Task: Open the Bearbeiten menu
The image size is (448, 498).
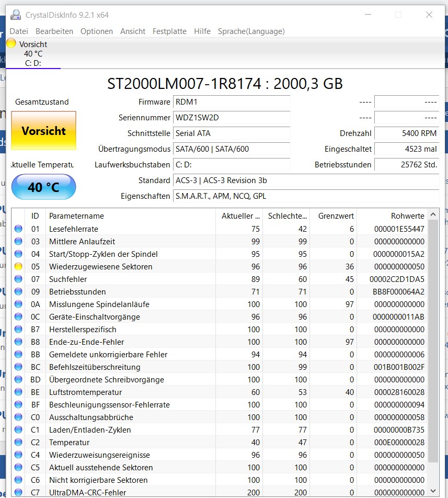Action: 54,31
